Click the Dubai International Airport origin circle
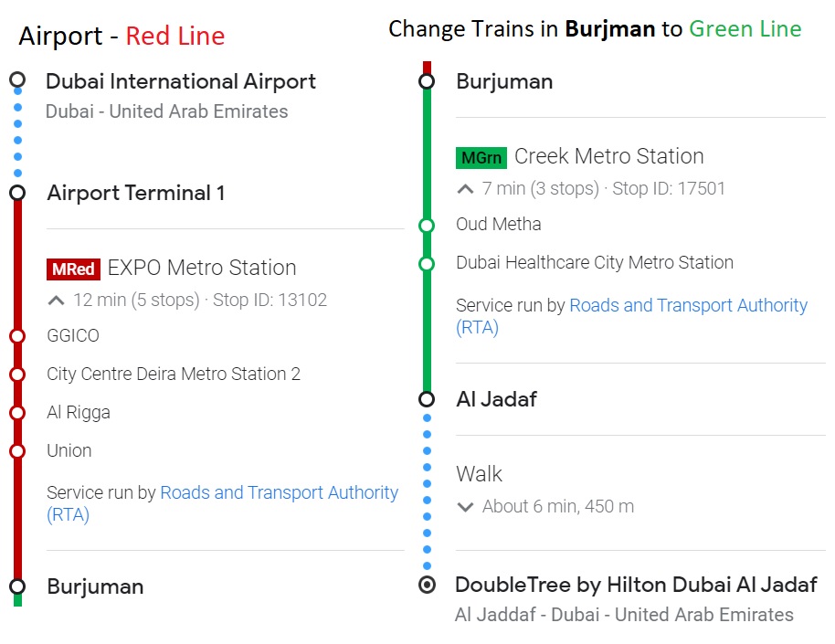Screen dimensions: 835x644 [17, 81]
